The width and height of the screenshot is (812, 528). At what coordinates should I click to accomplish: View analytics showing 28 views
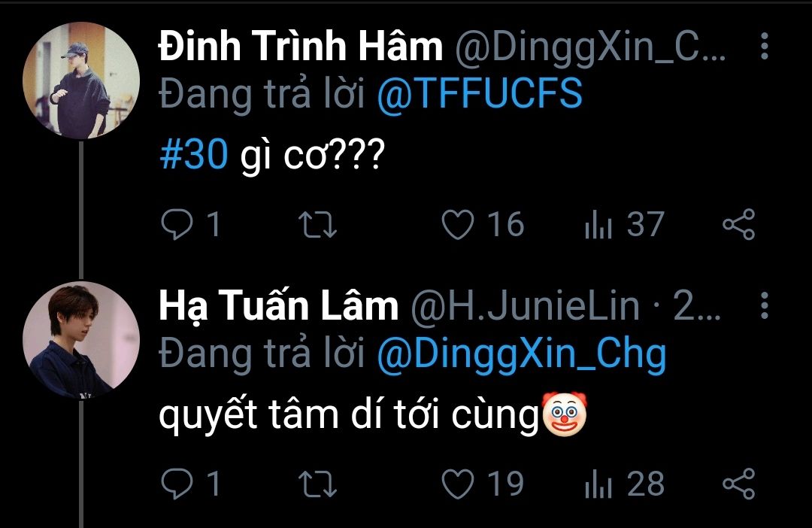tap(598, 484)
